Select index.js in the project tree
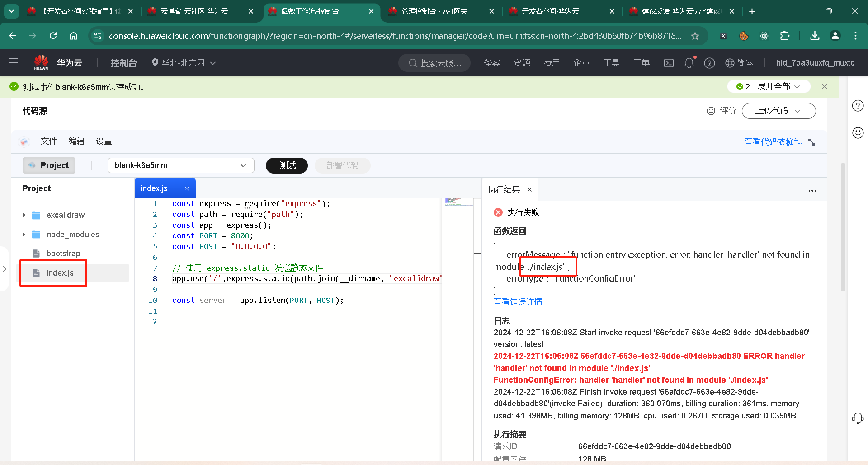 60,273
